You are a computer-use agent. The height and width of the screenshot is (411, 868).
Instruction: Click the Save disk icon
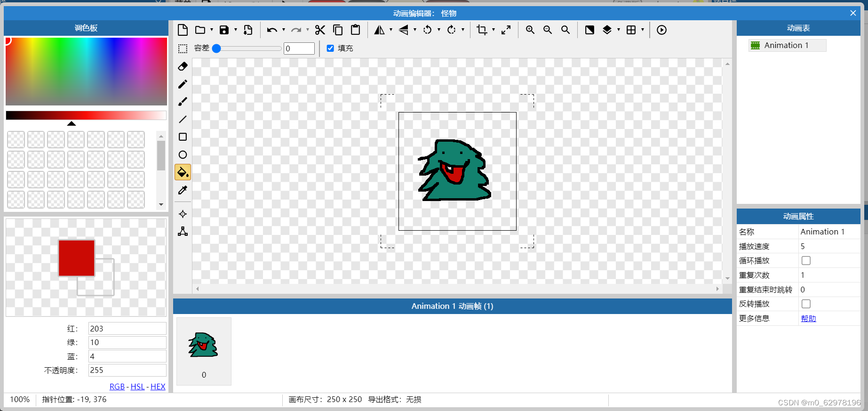point(224,30)
